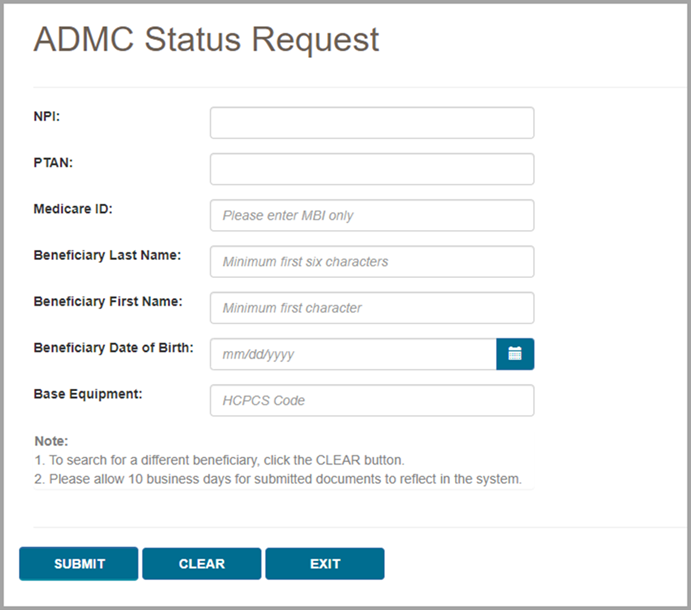The image size is (691, 610).
Task: Select the Medicare ID field
Action: pyautogui.click(x=371, y=215)
